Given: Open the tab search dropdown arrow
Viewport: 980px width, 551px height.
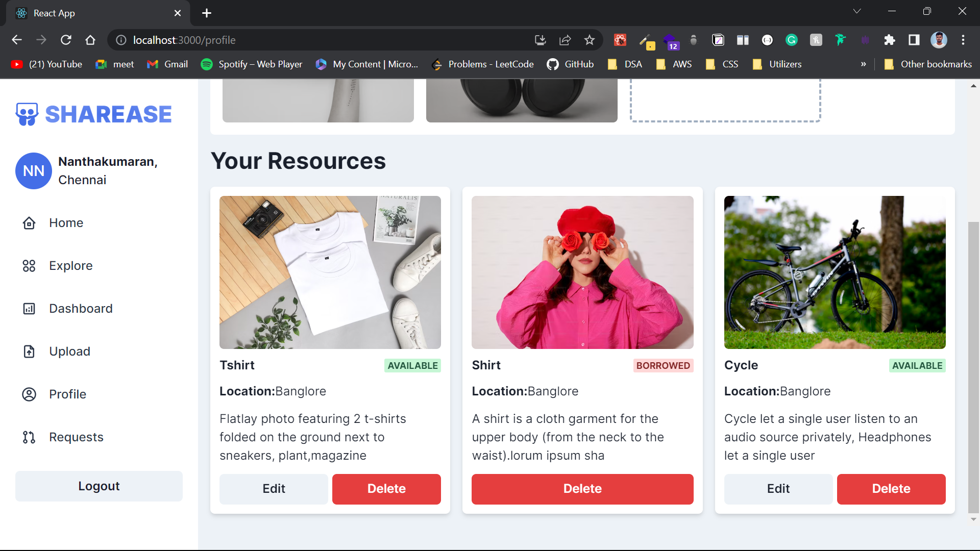Looking at the screenshot, I should tap(857, 11).
